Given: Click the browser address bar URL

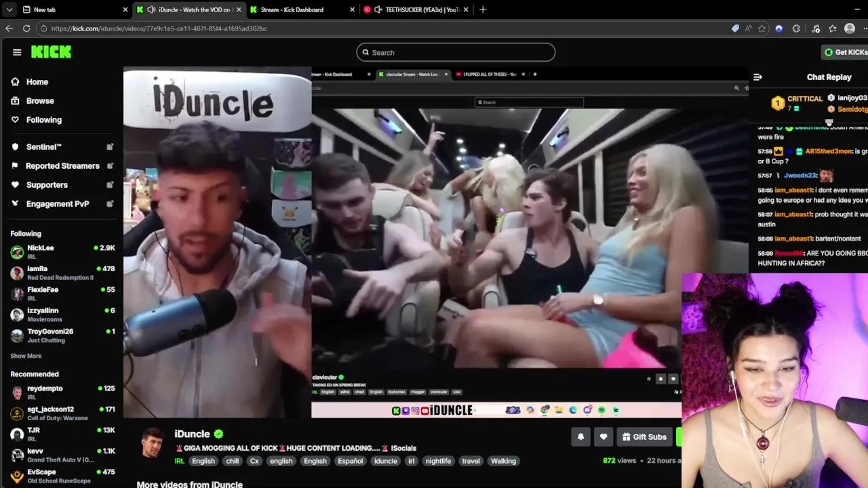Looking at the screenshot, I should 159,28.
